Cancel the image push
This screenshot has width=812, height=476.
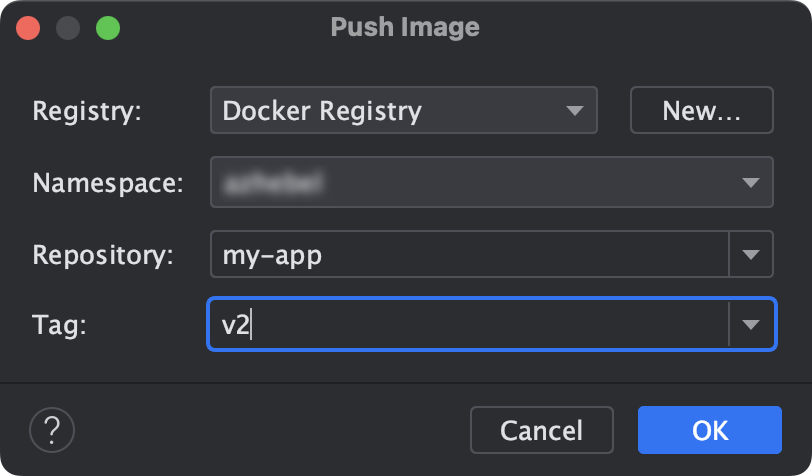542,430
